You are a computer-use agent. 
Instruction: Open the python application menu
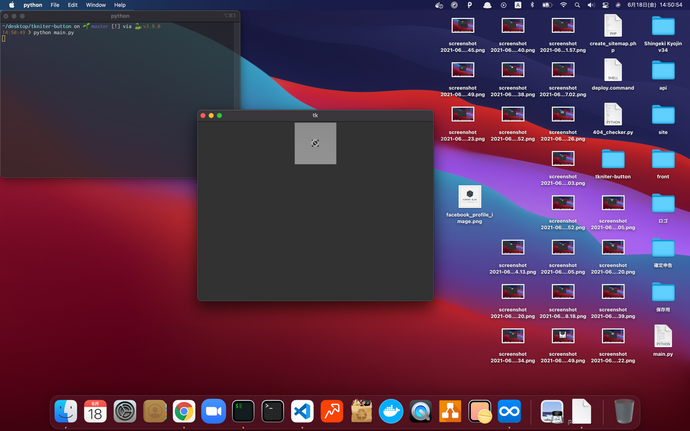click(33, 5)
